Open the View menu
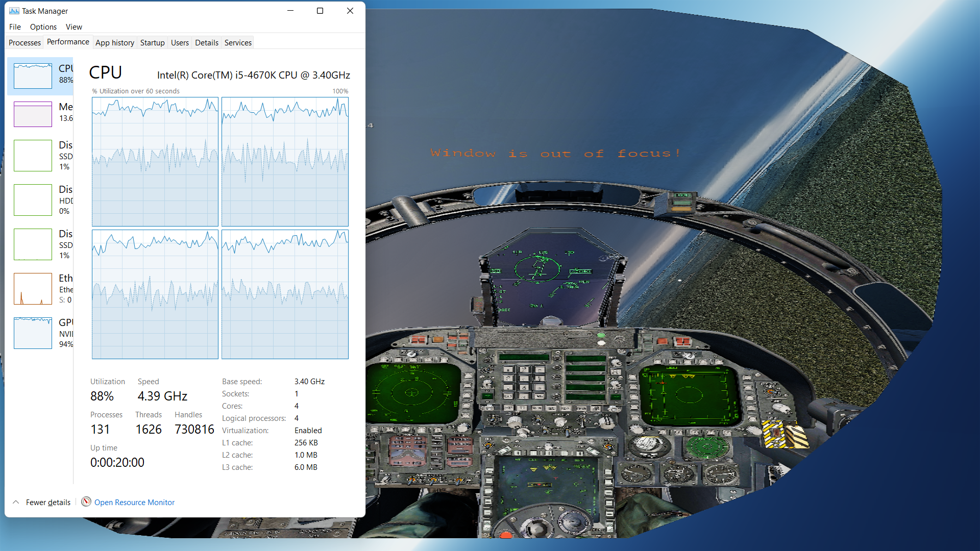Screen dimensions: 980x551 tap(74, 27)
